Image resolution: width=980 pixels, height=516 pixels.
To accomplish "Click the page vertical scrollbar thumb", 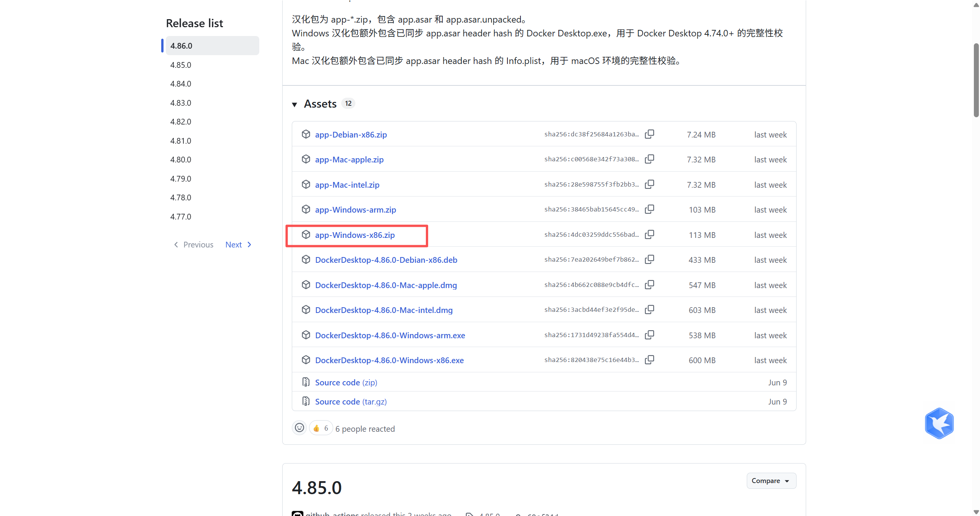I will 976,80.
